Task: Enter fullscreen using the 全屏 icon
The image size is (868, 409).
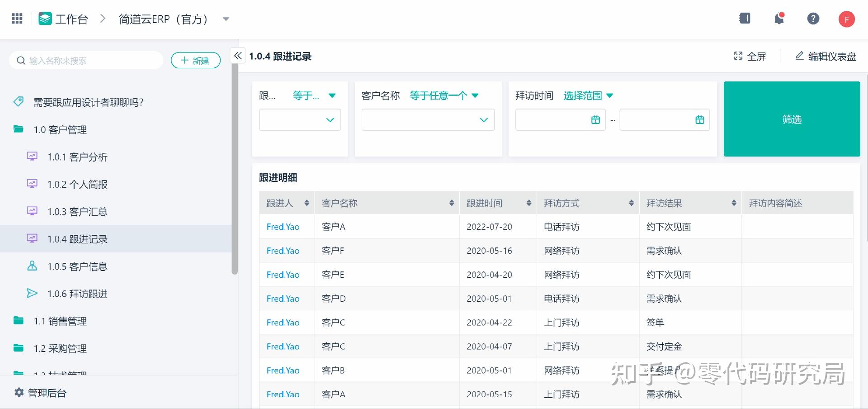Action: pyautogui.click(x=738, y=56)
